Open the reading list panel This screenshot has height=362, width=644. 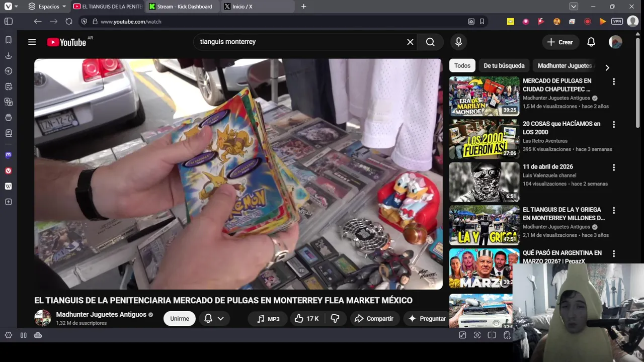tap(8, 133)
